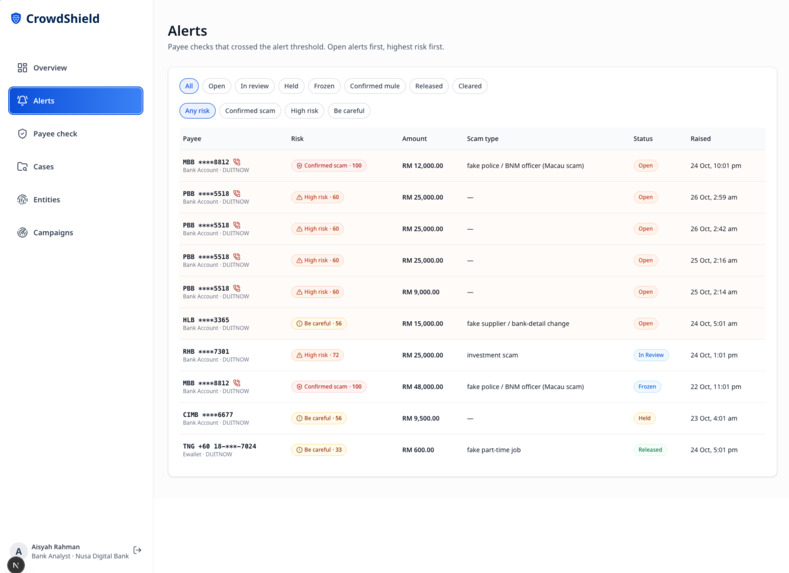Click raised date 23 Oct, 4:01 am
This screenshot has height=573, width=789.
click(x=714, y=418)
